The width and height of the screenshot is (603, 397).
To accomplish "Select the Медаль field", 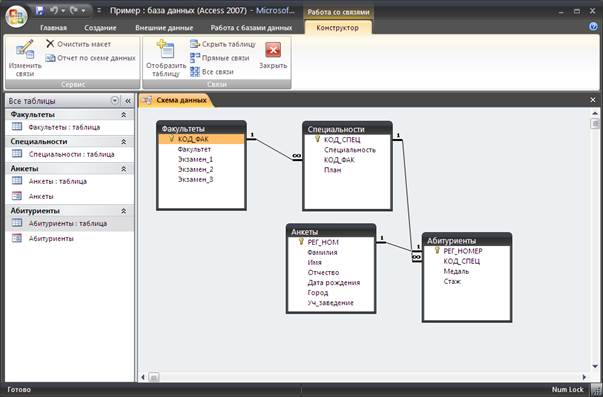I will click(x=467, y=271).
